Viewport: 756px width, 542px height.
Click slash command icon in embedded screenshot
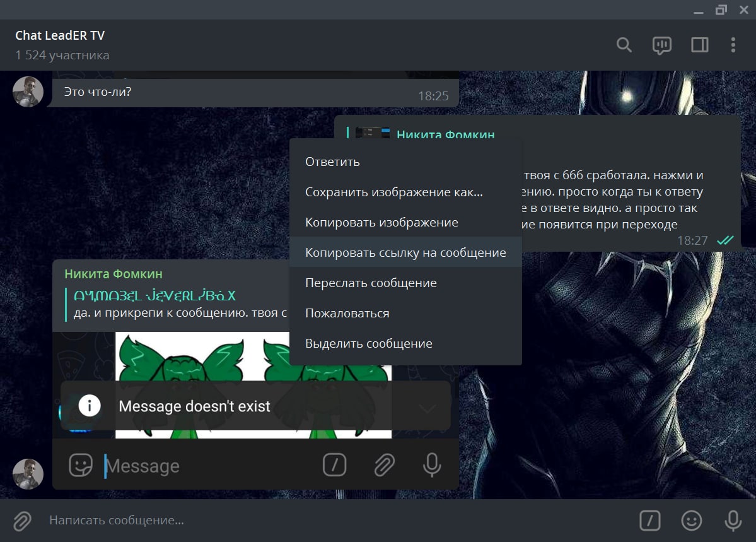coord(334,465)
